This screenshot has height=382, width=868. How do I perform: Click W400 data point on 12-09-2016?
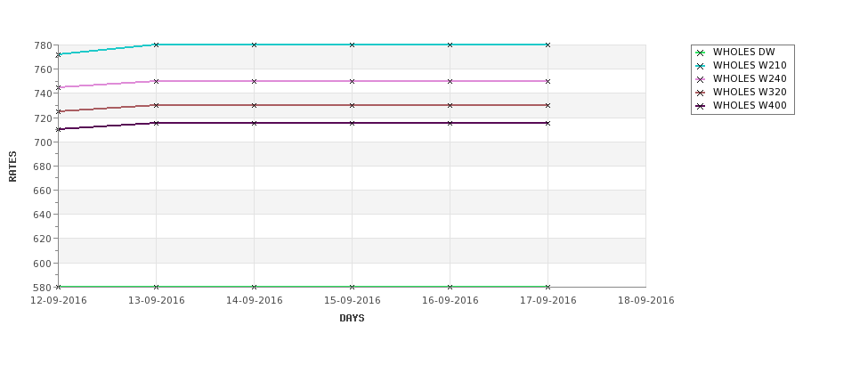(58, 129)
